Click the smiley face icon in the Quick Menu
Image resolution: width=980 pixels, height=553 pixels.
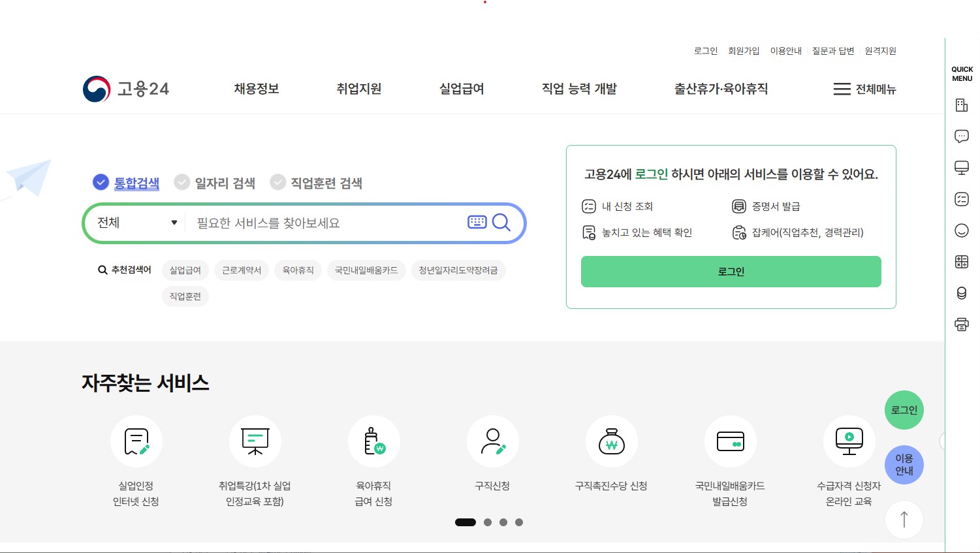[x=961, y=230]
